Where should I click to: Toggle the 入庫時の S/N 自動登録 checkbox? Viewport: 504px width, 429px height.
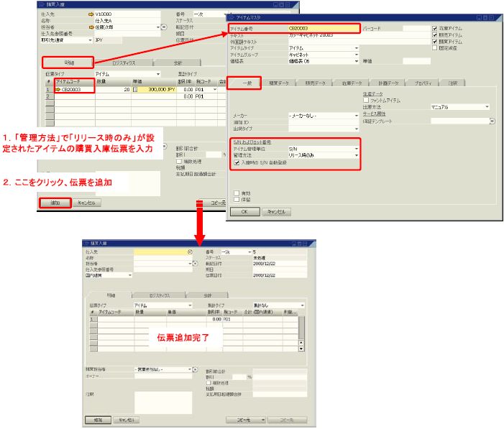pyautogui.click(x=237, y=162)
